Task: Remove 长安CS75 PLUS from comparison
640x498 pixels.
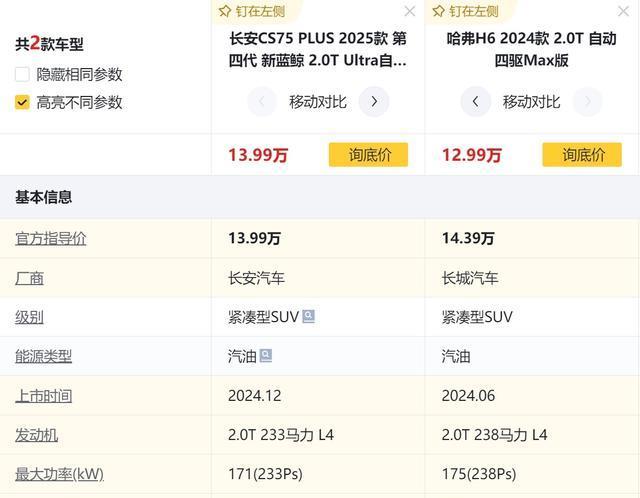Action: tap(410, 11)
